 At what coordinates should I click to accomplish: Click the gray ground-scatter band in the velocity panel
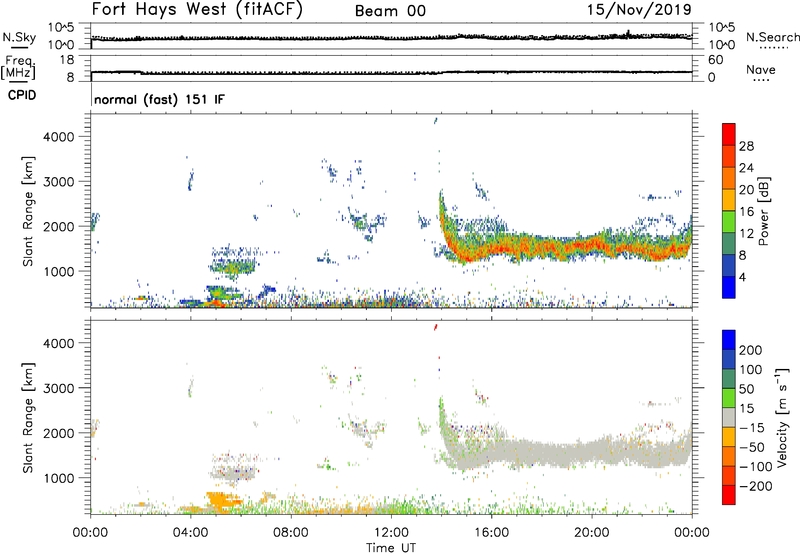(566, 453)
